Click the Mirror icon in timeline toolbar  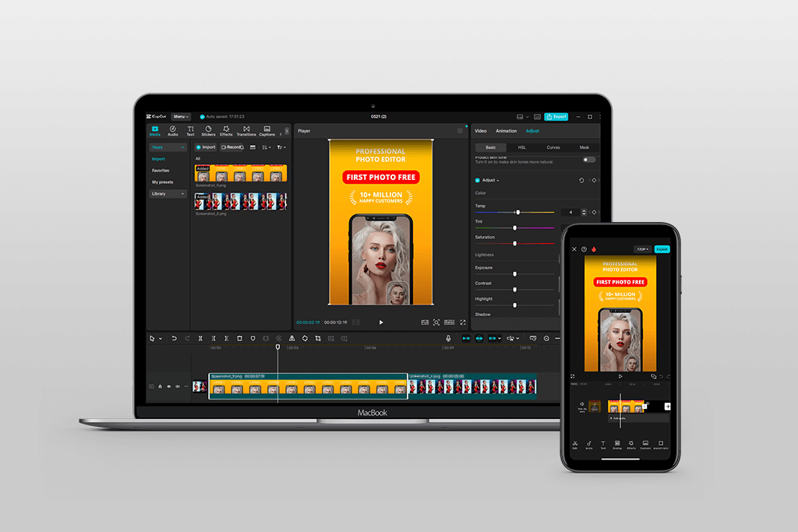(291, 338)
